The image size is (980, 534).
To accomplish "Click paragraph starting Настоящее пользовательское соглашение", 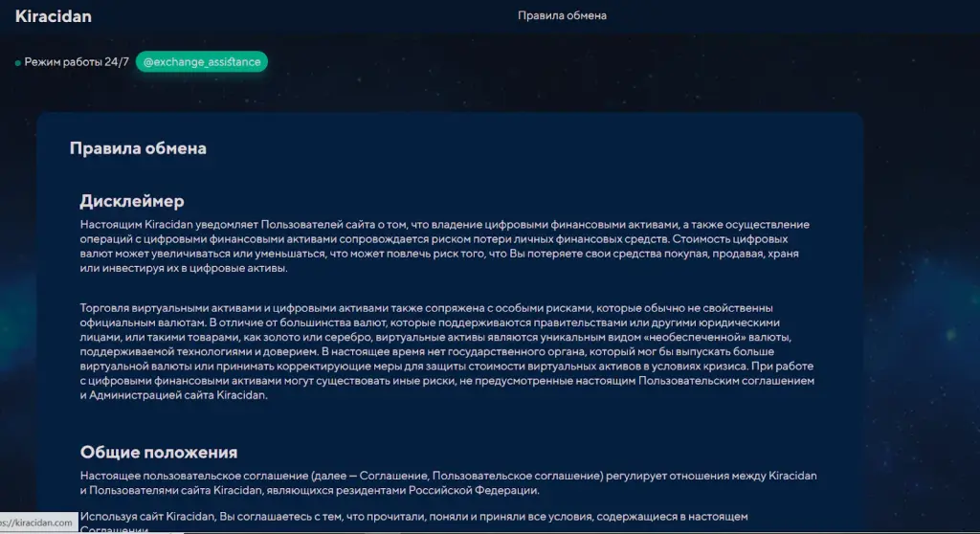I will coord(448,482).
